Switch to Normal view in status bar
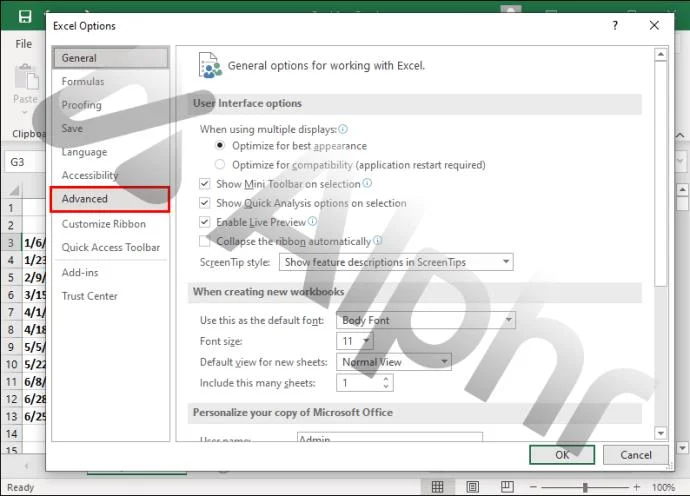The height and width of the screenshot is (496, 690). click(437, 487)
